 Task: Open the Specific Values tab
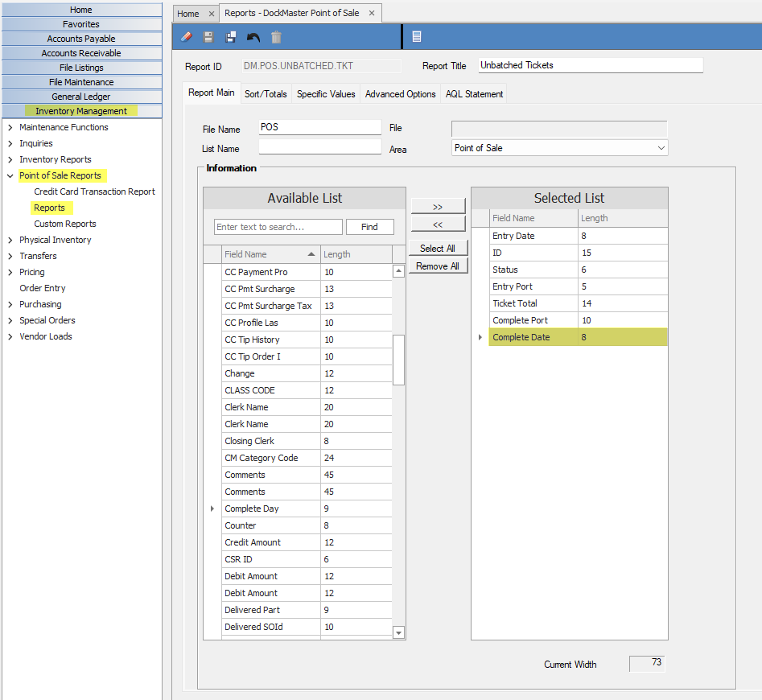click(x=326, y=94)
